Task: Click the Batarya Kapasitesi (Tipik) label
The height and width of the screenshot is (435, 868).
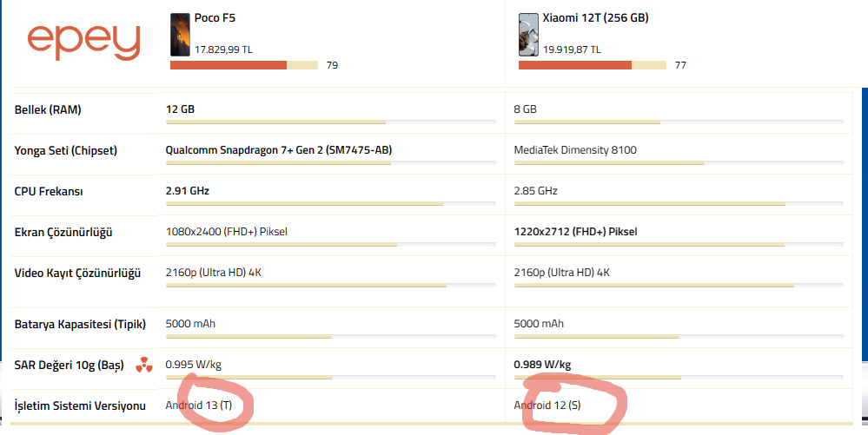Action: [x=80, y=324]
